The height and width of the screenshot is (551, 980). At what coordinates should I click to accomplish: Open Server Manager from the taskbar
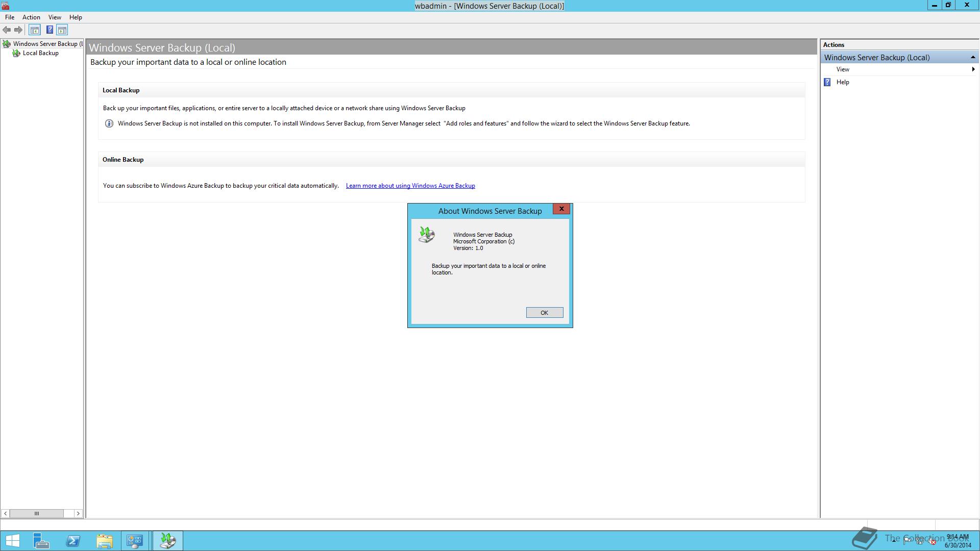(41, 541)
